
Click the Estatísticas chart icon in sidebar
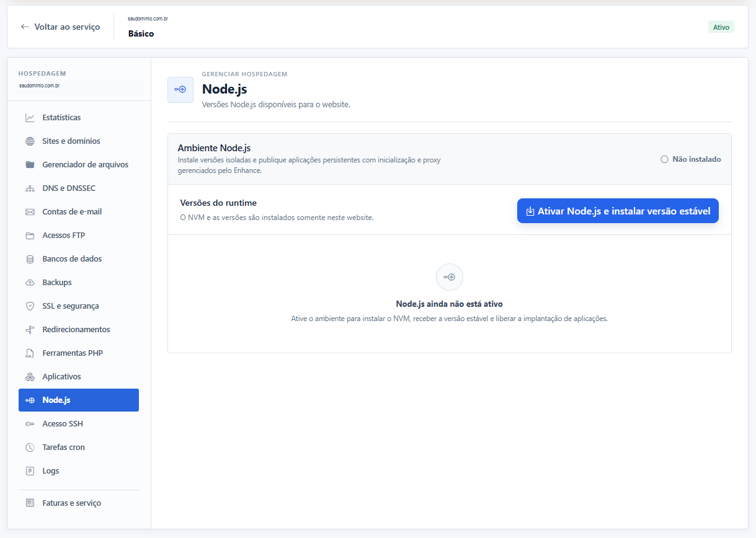[30, 118]
